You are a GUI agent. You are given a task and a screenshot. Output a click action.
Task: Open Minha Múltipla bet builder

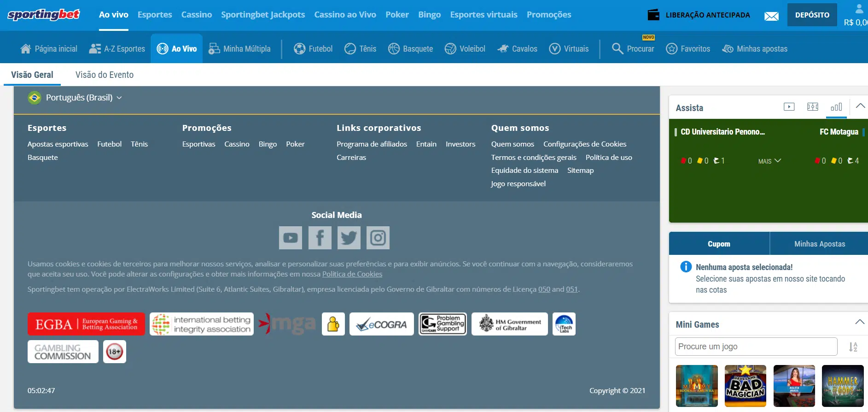pos(239,48)
